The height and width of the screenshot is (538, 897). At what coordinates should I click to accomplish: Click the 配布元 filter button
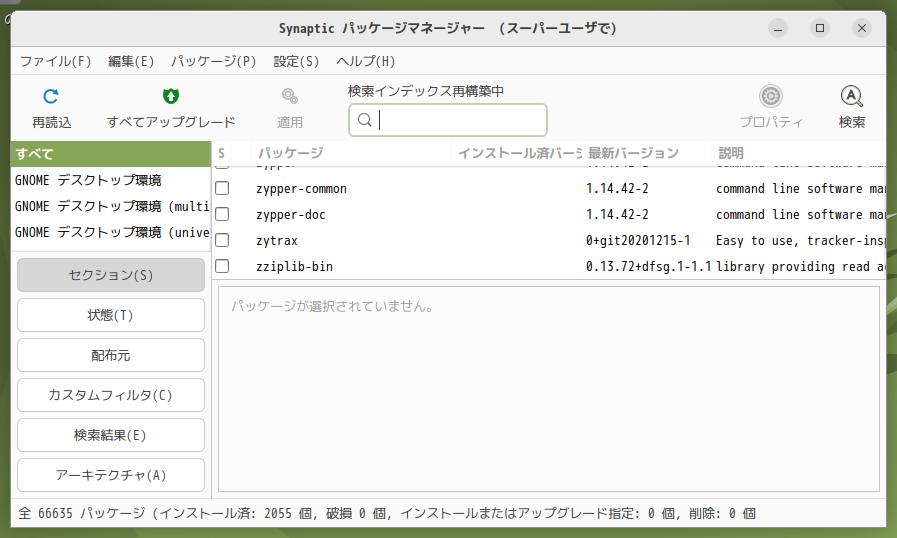[111, 355]
